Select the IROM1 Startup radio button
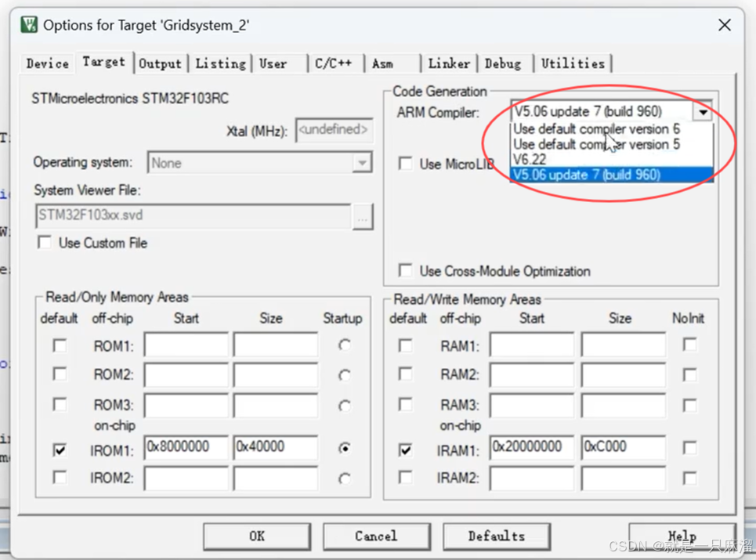 coord(344,448)
